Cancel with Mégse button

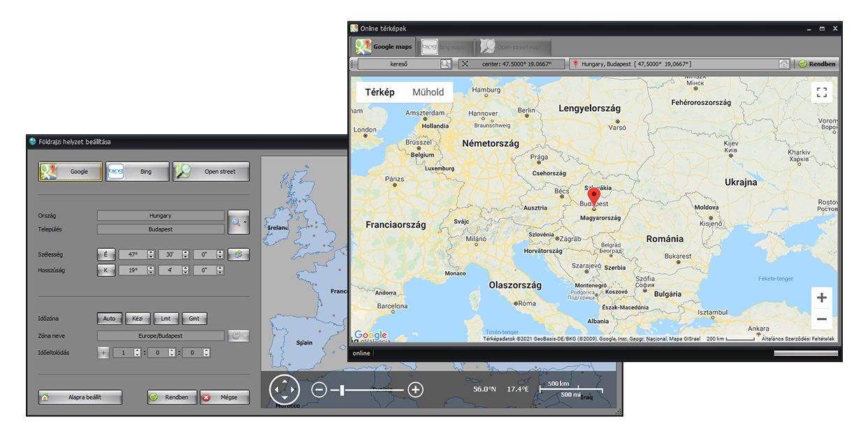(x=224, y=397)
